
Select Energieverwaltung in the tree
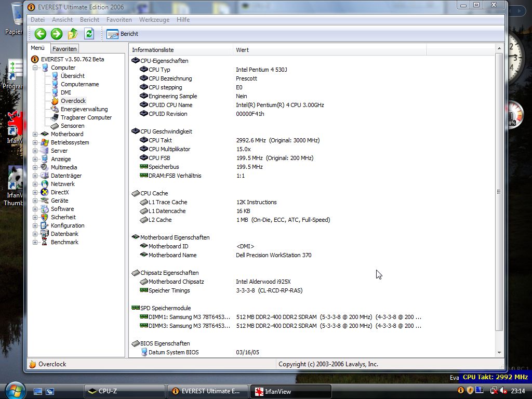(84, 109)
